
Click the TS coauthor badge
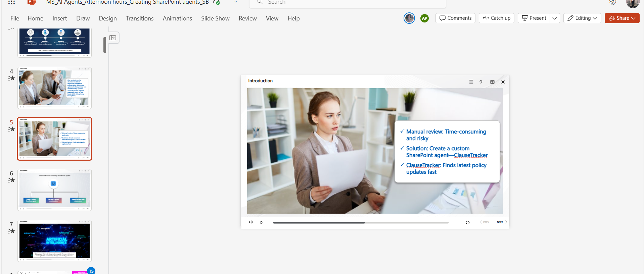(x=91, y=271)
